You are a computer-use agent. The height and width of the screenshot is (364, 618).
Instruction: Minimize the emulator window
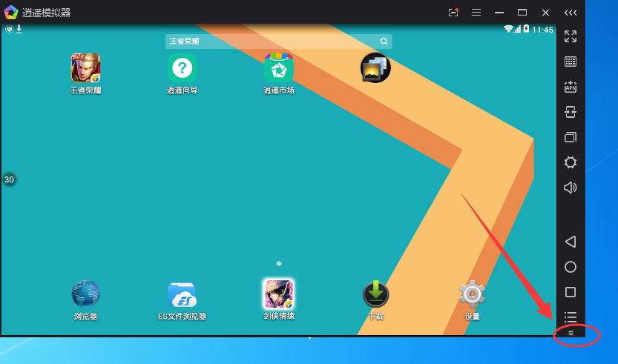tap(499, 13)
